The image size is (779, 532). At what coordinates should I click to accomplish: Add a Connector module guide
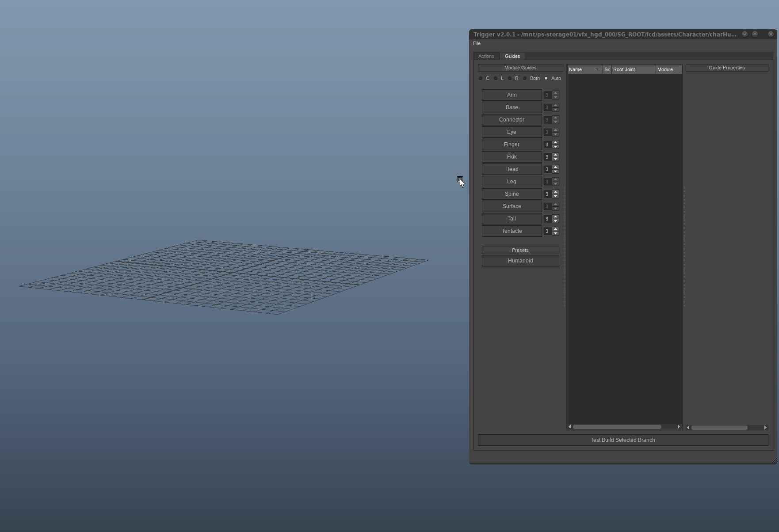(512, 120)
